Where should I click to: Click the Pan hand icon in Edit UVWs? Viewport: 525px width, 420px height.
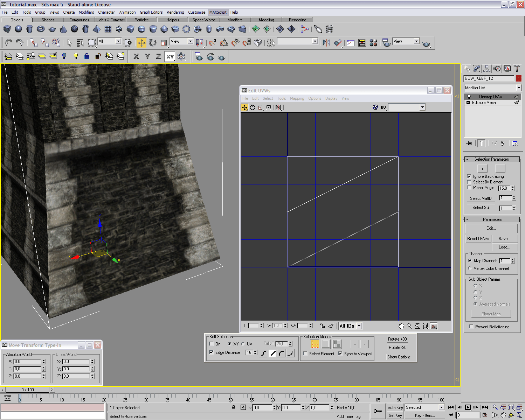[x=401, y=326]
